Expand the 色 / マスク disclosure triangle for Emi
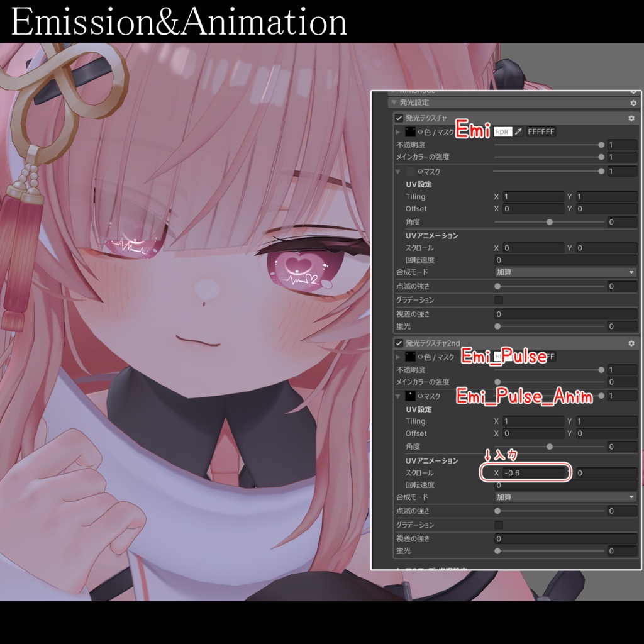This screenshot has width=644, height=644. (397, 132)
